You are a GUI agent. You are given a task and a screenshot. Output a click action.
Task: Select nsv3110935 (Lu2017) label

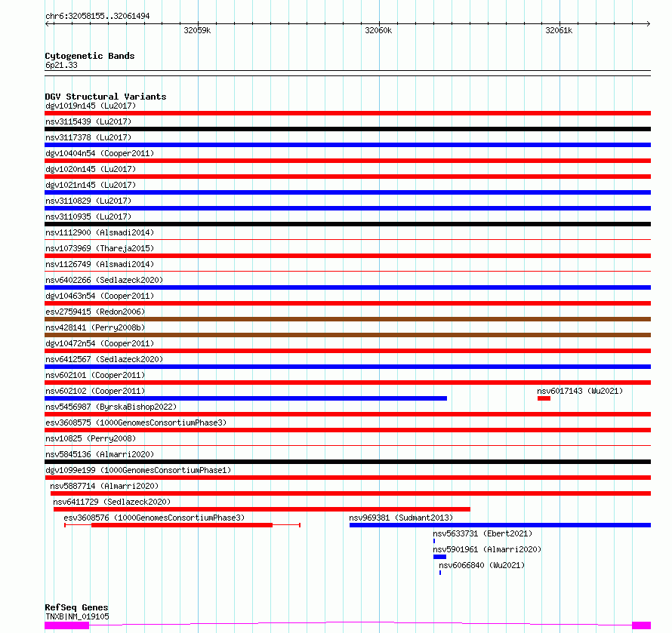[88, 217]
